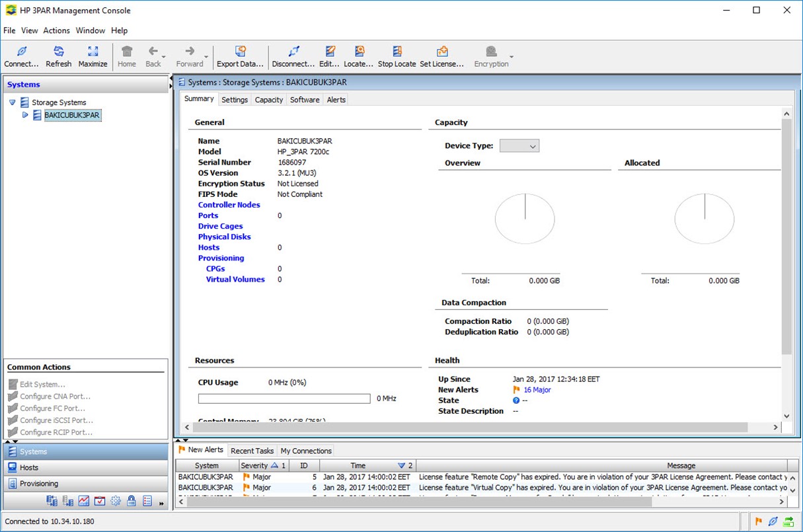Click the blue connection status bar icon
This screenshot has width=803, height=532.
pyautogui.click(x=773, y=521)
